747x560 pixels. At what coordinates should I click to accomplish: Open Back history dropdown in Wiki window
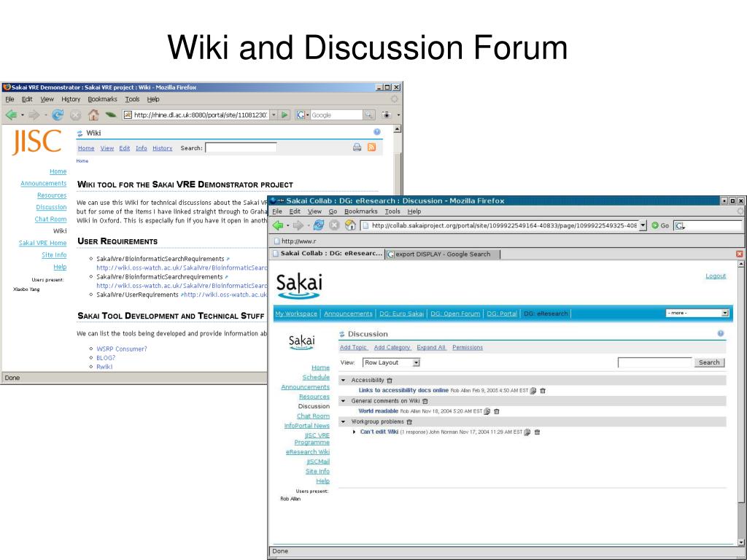(x=23, y=115)
